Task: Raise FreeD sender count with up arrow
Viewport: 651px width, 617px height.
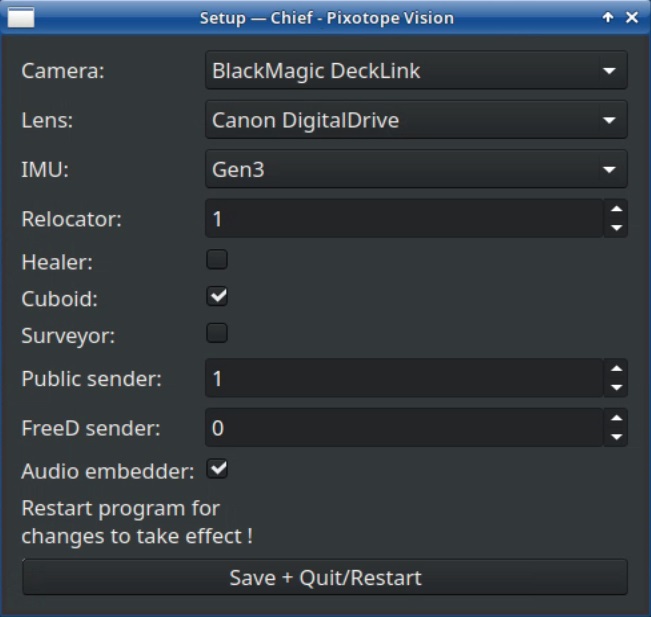Action: tap(616, 419)
